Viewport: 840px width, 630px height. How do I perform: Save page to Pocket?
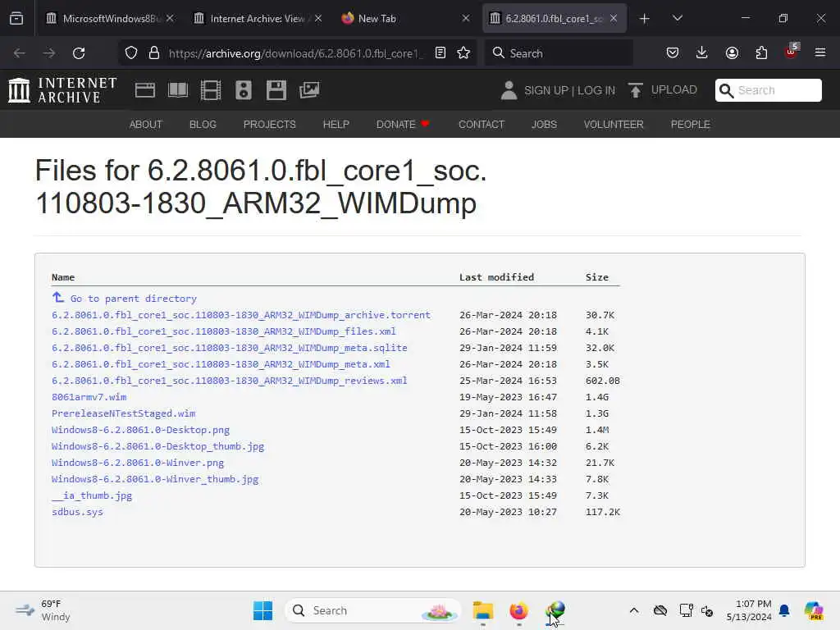673,53
